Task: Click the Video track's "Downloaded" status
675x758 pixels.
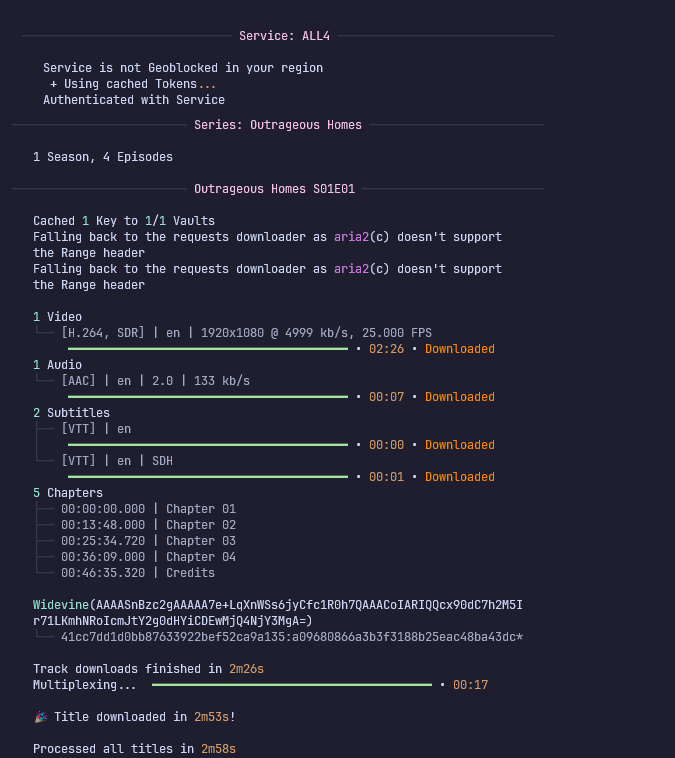Action: [x=460, y=349]
